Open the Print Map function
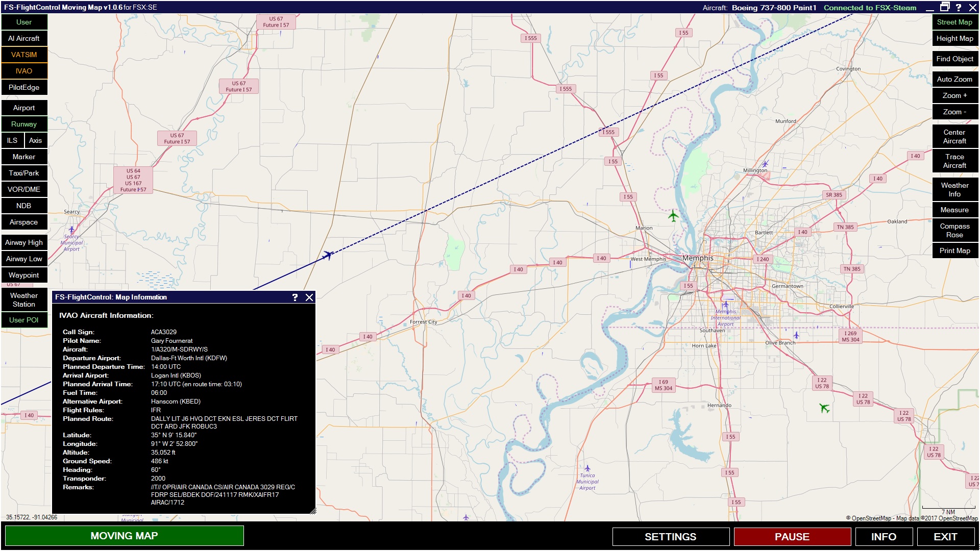Image resolution: width=980 pixels, height=551 pixels. tap(954, 251)
